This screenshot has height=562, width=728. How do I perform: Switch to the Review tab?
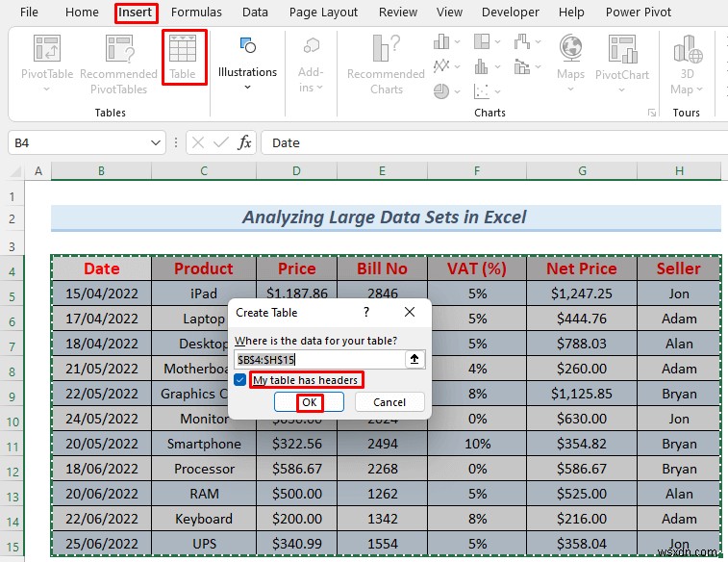[398, 13]
